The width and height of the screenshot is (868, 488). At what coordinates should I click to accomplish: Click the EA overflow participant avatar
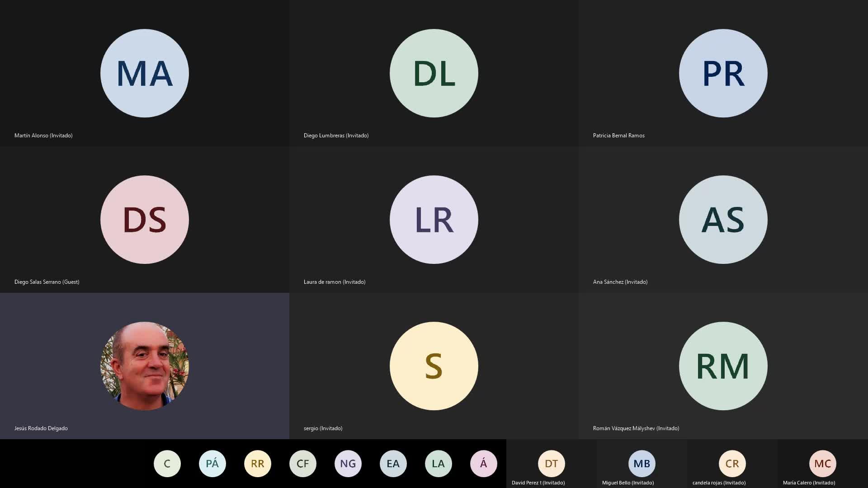click(393, 464)
